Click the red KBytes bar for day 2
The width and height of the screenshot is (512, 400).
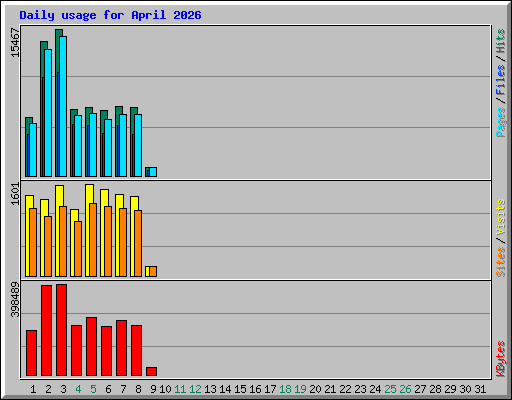point(46,330)
